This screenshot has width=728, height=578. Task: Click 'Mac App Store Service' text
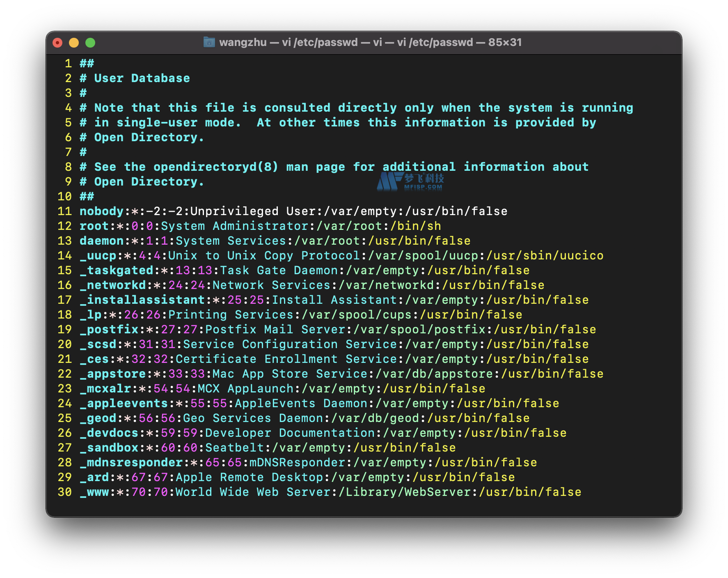pos(290,374)
